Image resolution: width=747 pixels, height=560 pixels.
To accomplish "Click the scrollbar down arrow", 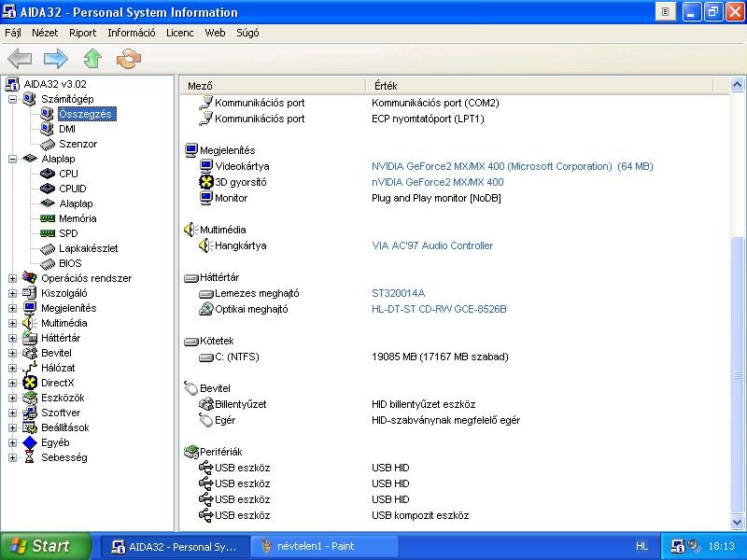I will (x=737, y=522).
